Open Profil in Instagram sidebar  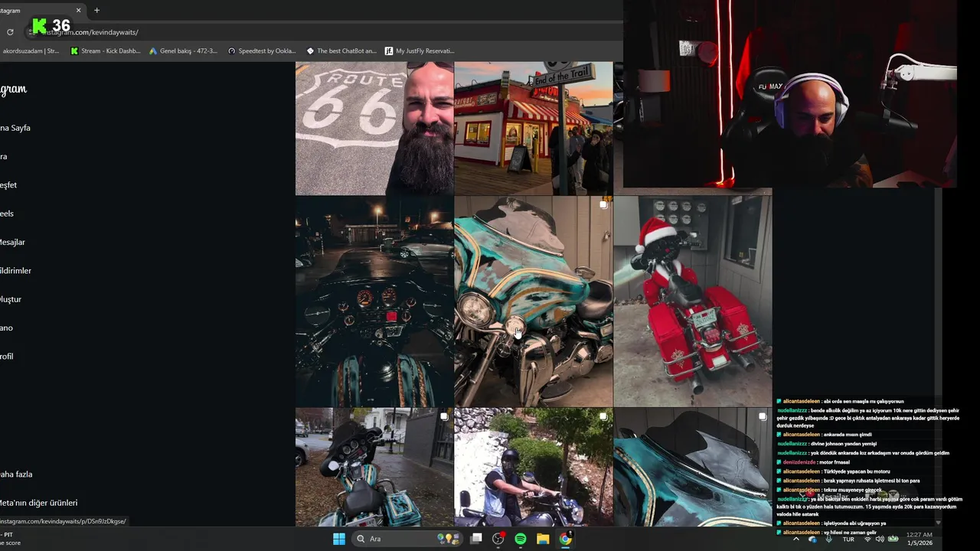7,357
